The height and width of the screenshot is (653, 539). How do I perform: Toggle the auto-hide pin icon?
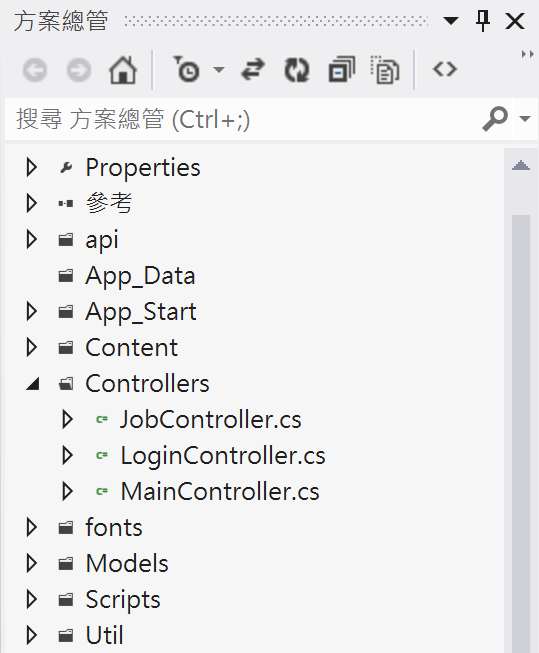tap(483, 21)
